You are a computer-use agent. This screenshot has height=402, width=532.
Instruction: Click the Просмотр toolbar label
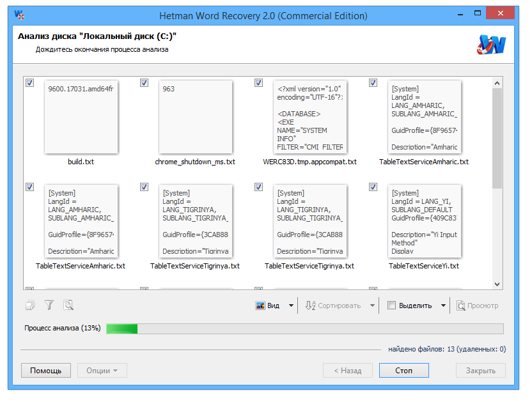point(483,305)
